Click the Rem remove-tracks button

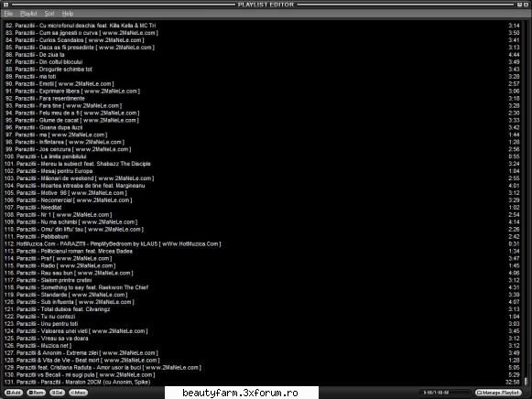(36, 393)
